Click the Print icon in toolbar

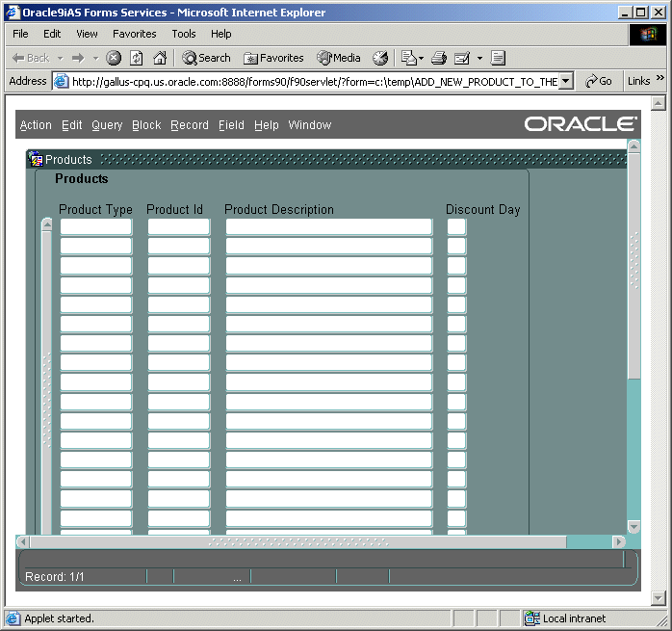(x=439, y=58)
